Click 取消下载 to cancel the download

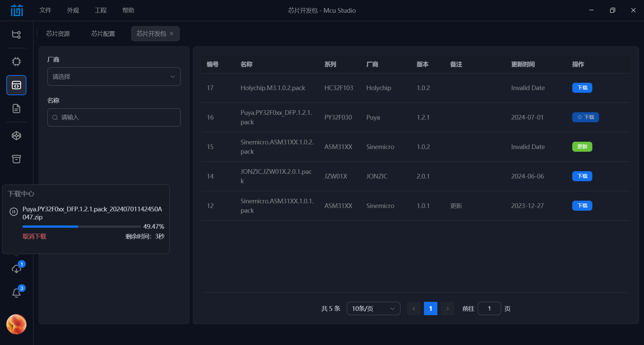[34, 236]
